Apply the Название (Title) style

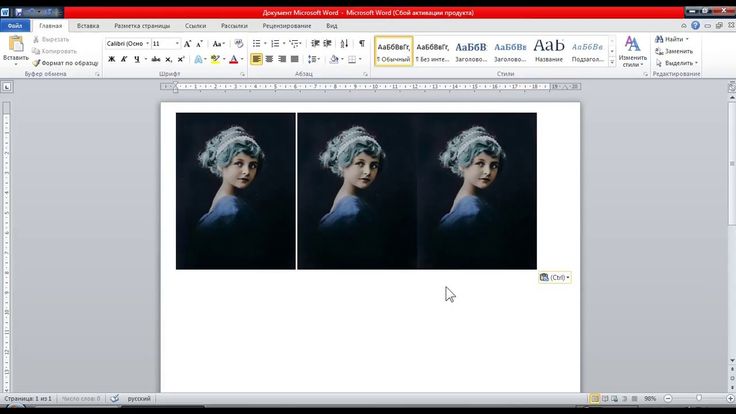click(548, 51)
